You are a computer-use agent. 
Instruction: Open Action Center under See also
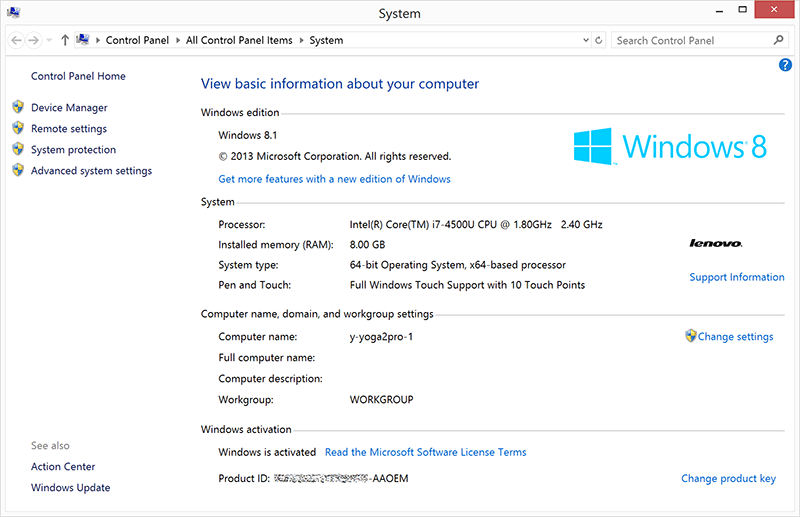[63, 466]
